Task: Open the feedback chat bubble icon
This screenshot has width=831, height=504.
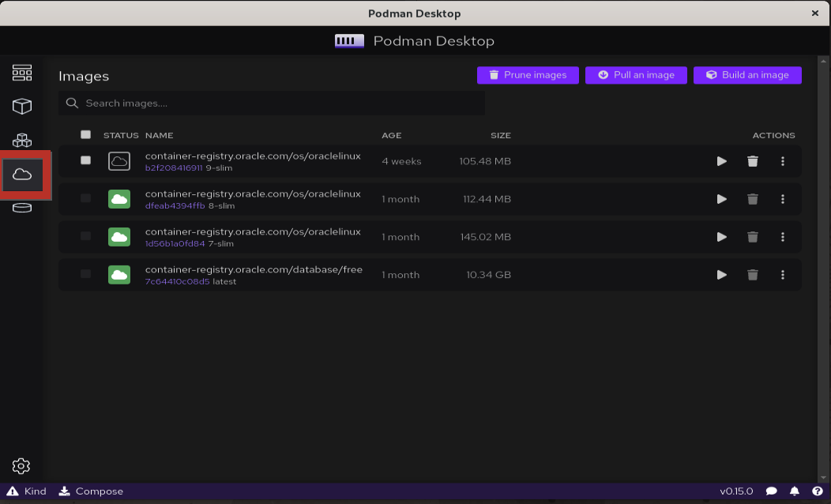Action: pyautogui.click(x=772, y=491)
